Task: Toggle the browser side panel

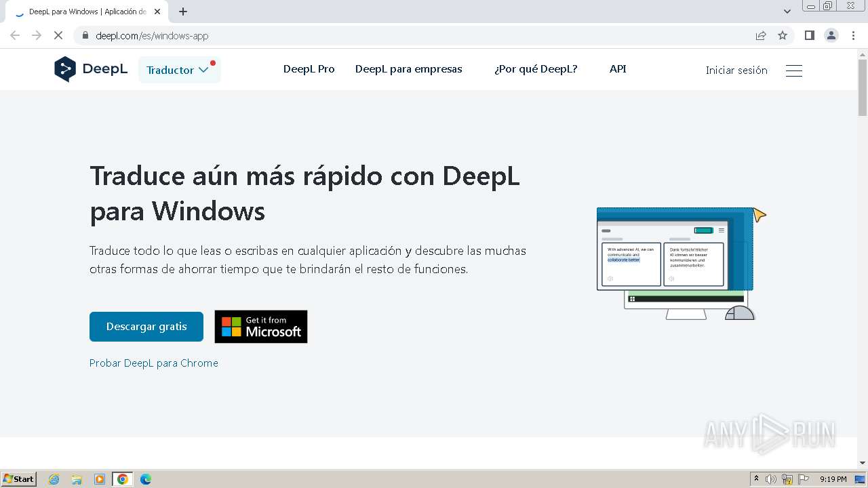Action: click(x=810, y=36)
